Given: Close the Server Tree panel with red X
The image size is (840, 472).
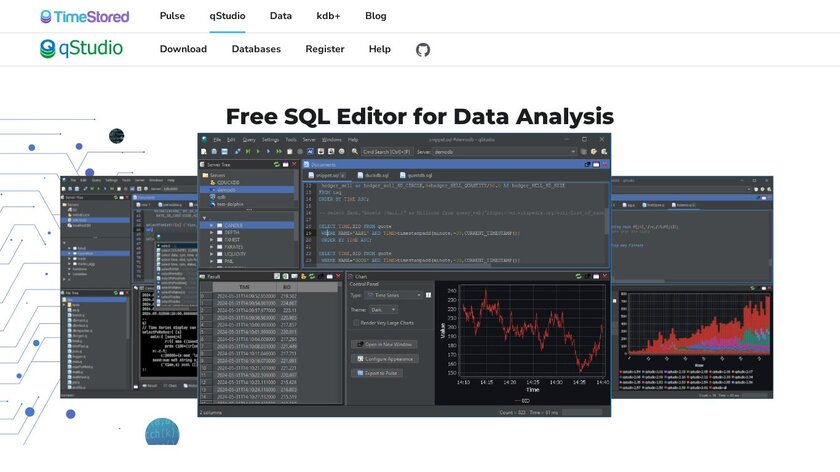Looking at the screenshot, I should point(294,164).
